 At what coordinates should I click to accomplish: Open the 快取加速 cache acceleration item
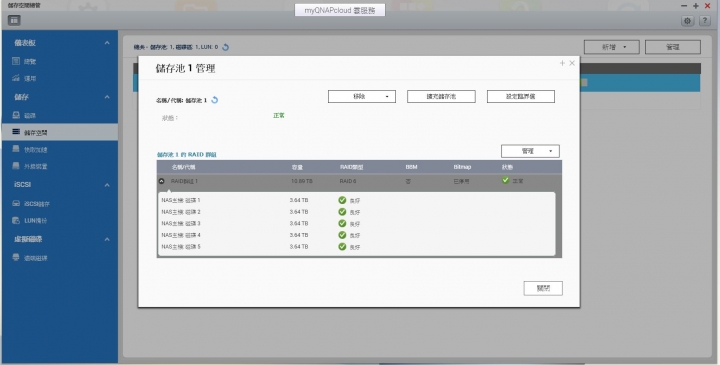click(x=60, y=149)
